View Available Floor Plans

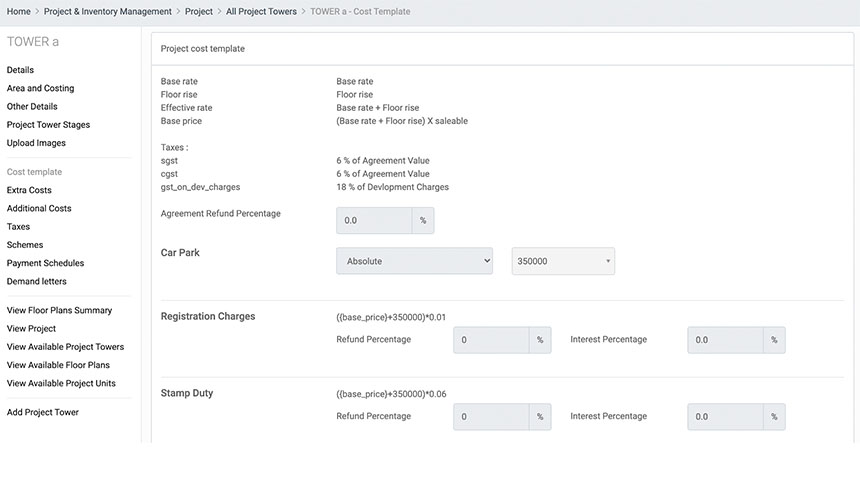coord(58,365)
